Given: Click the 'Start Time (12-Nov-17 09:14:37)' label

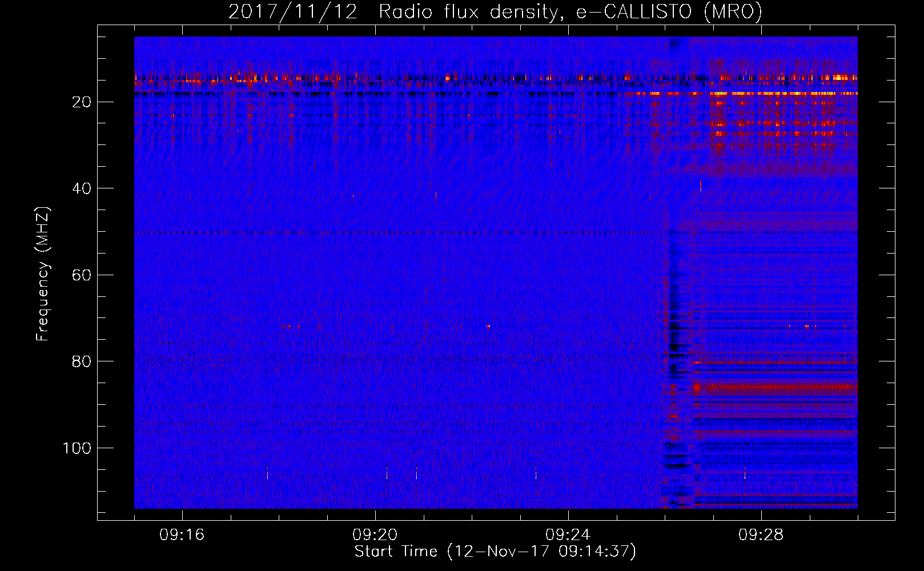Looking at the screenshot, I should pos(495,552).
